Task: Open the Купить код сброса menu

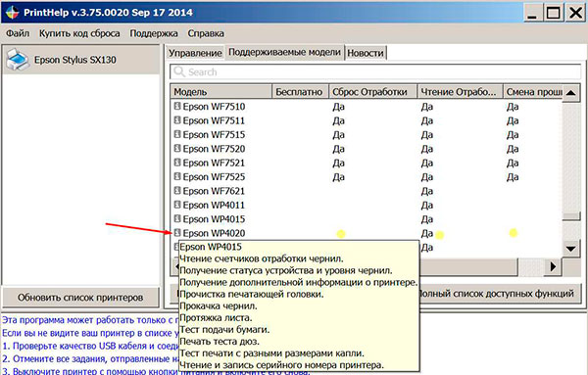Action: pos(79,33)
